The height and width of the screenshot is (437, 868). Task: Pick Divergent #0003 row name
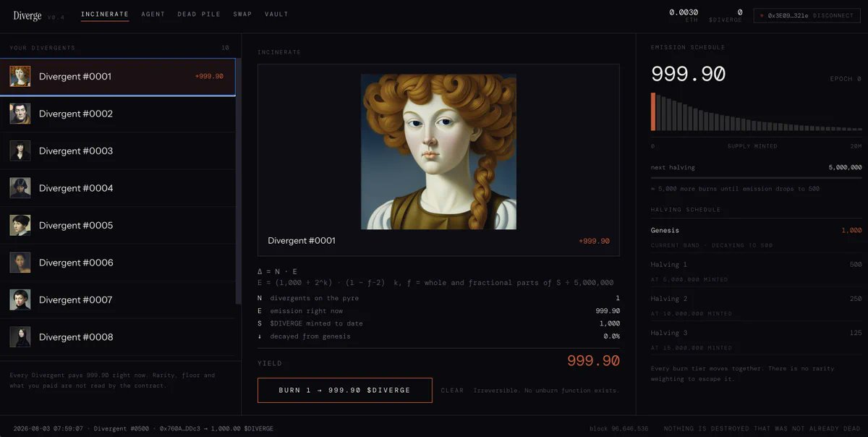pyautogui.click(x=76, y=150)
